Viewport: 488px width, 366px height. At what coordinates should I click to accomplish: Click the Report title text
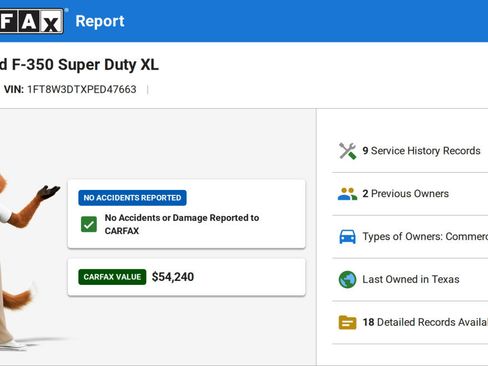(x=100, y=21)
